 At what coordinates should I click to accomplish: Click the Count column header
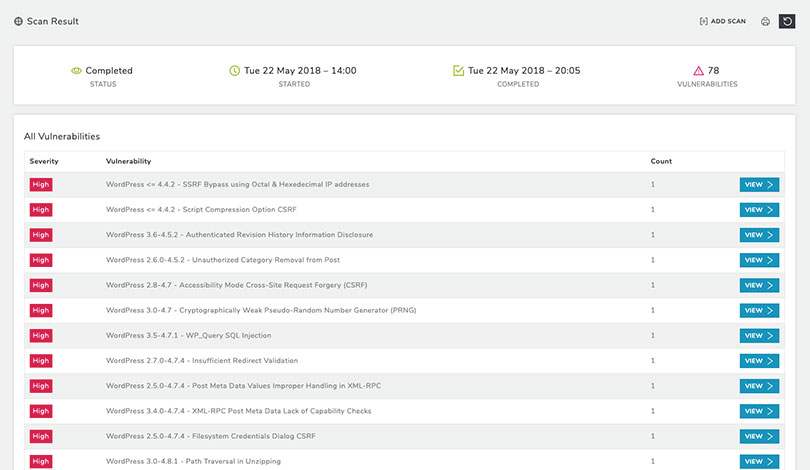pyautogui.click(x=661, y=161)
